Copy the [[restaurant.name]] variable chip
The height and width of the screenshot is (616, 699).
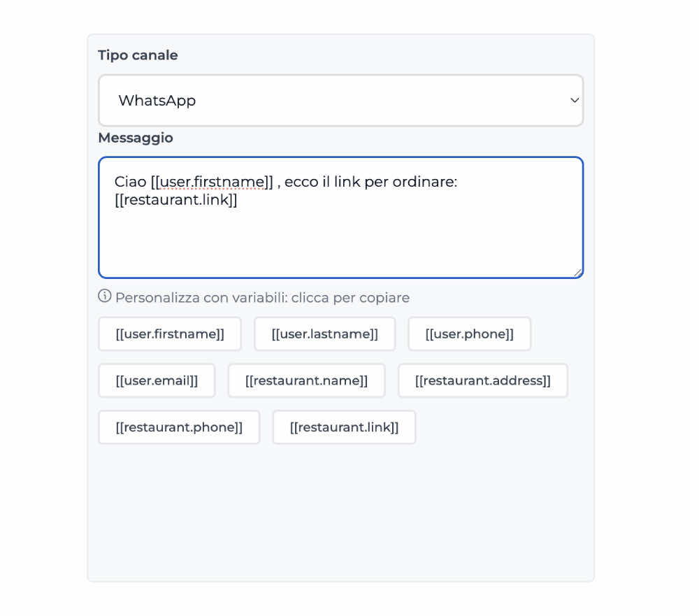[306, 380]
